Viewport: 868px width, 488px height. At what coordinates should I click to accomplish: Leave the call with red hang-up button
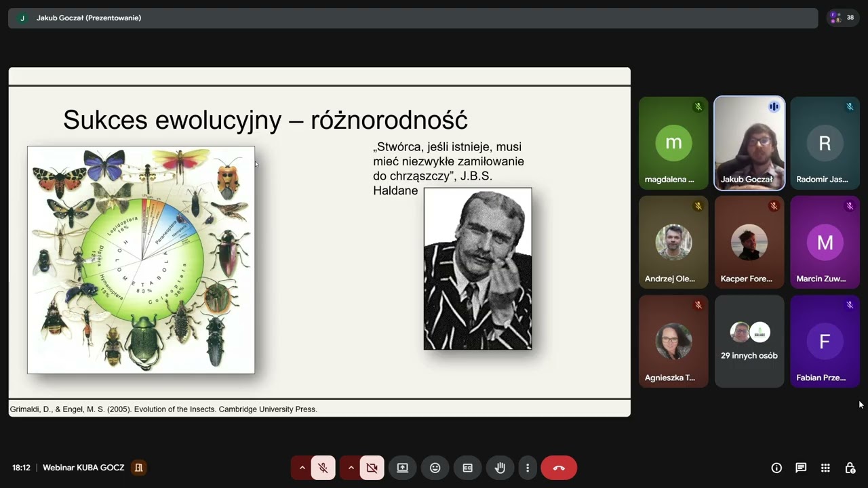tap(559, 468)
